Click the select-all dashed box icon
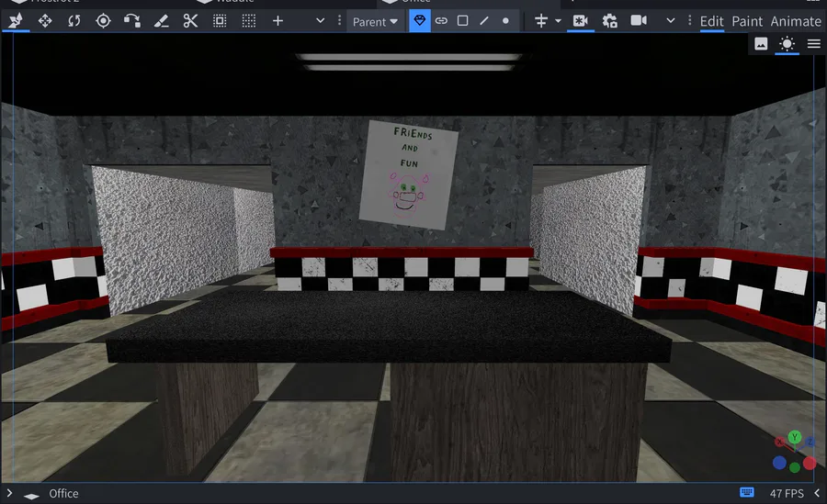 click(x=220, y=20)
